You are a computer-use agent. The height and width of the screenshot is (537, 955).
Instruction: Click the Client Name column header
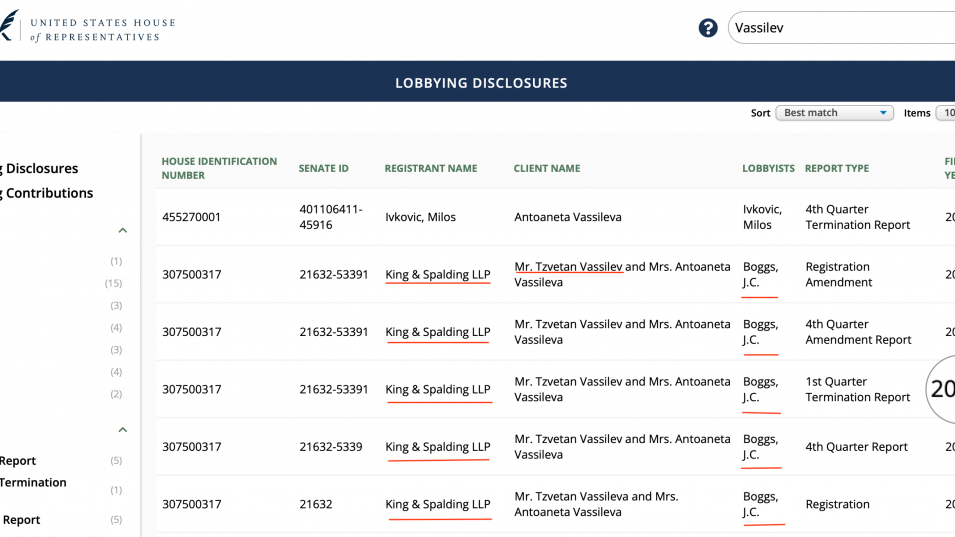coord(546,169)
